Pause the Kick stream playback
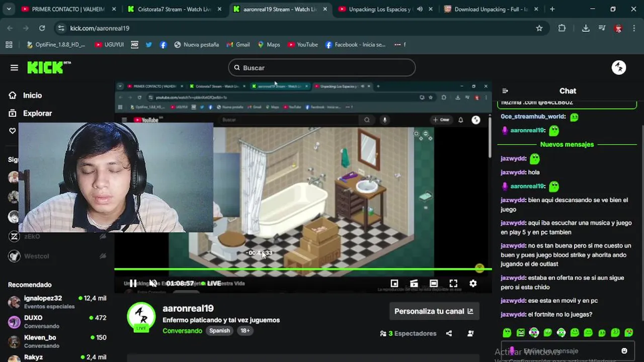Viewport: 644px width, 362px height. [x=133, y=283]
